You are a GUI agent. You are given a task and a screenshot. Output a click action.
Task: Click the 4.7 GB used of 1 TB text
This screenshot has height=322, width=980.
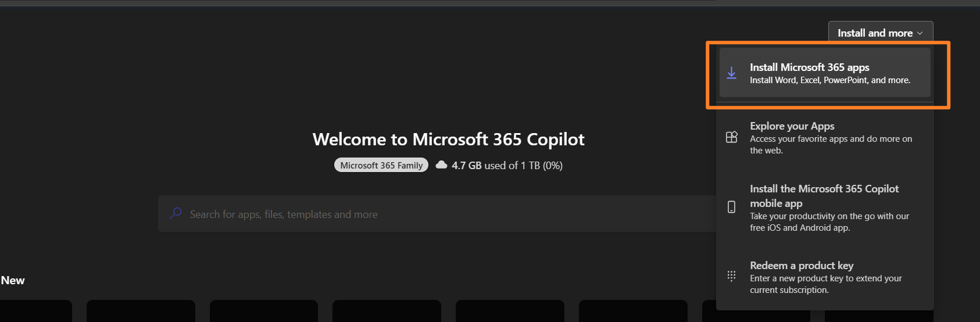click(507, 166)
